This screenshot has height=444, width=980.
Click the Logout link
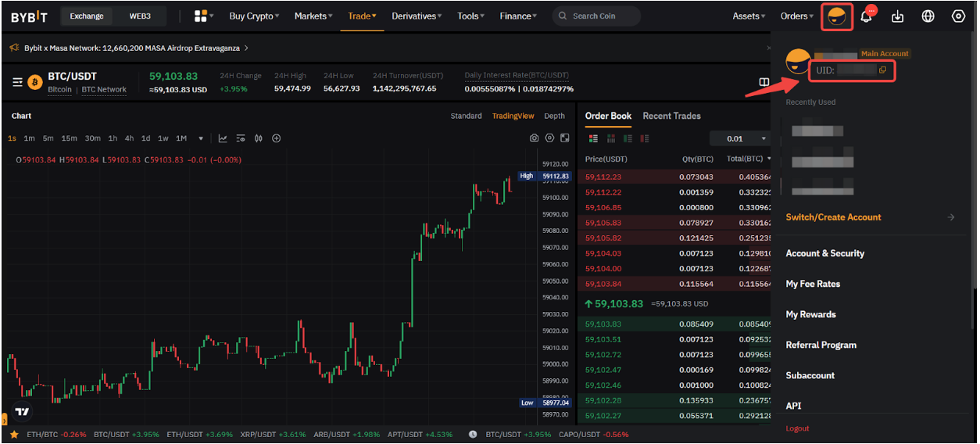point(797,428)
